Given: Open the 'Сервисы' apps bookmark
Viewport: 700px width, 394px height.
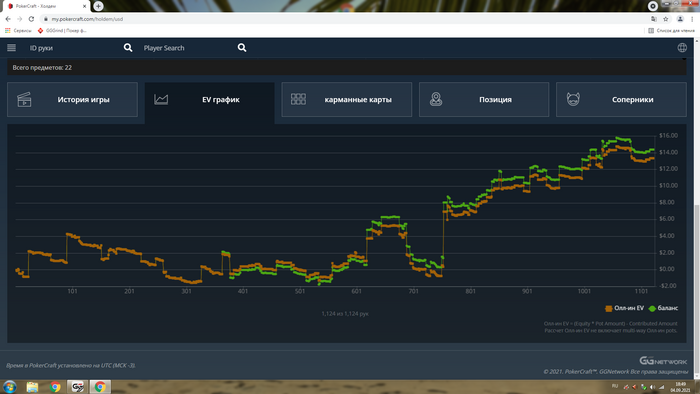Looking at the screenshot, I should (18, 30).
